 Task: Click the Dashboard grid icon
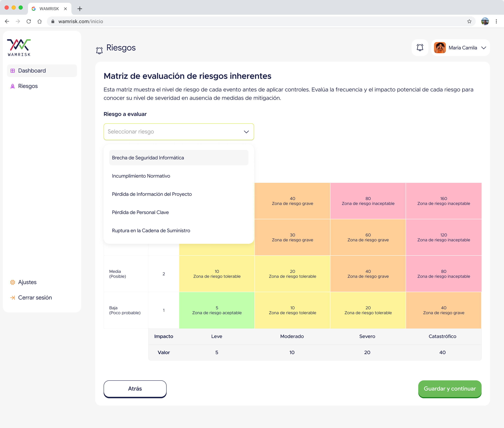[x=13, y=71]
